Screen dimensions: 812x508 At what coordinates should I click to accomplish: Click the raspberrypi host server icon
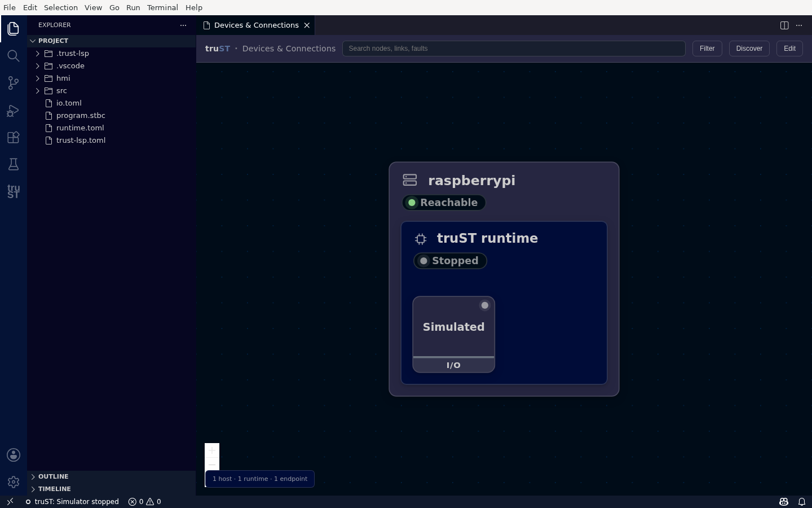click(x=410, y=180)
